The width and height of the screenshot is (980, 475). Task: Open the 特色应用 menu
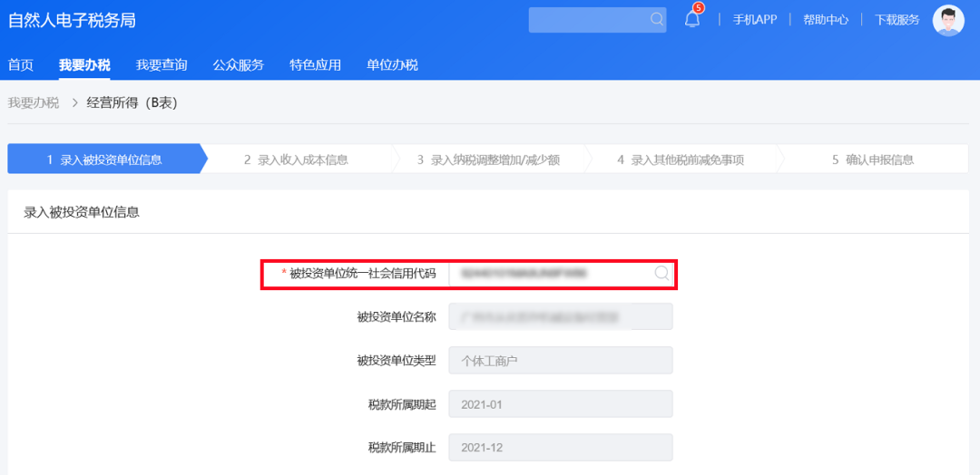pyautogui.click(x=315, y=65)
